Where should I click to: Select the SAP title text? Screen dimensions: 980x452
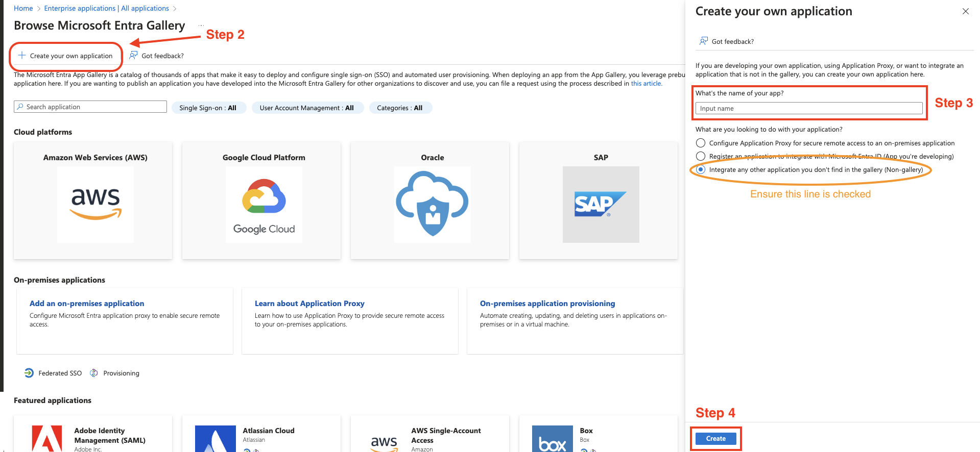601,158
